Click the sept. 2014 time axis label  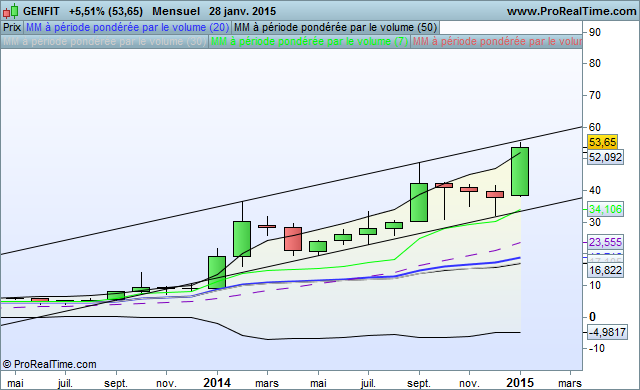[x=419, y=383]
